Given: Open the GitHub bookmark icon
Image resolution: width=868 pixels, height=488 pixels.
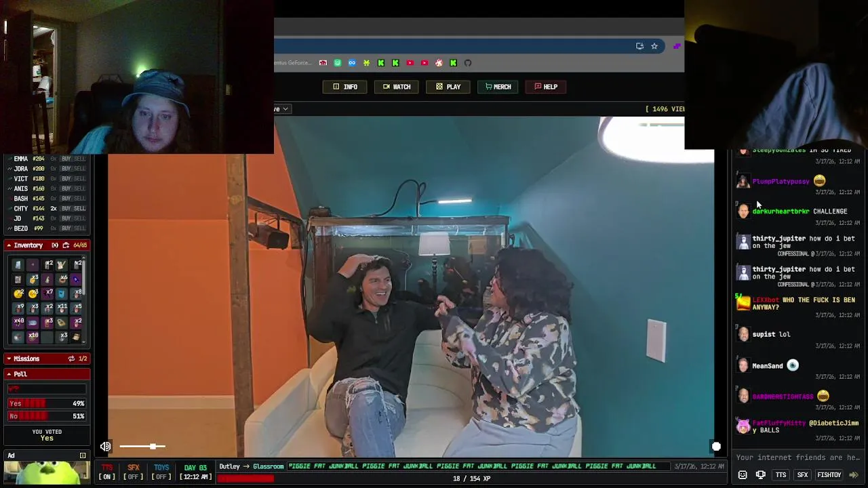Looking at the screenshot, I should 468,63.
